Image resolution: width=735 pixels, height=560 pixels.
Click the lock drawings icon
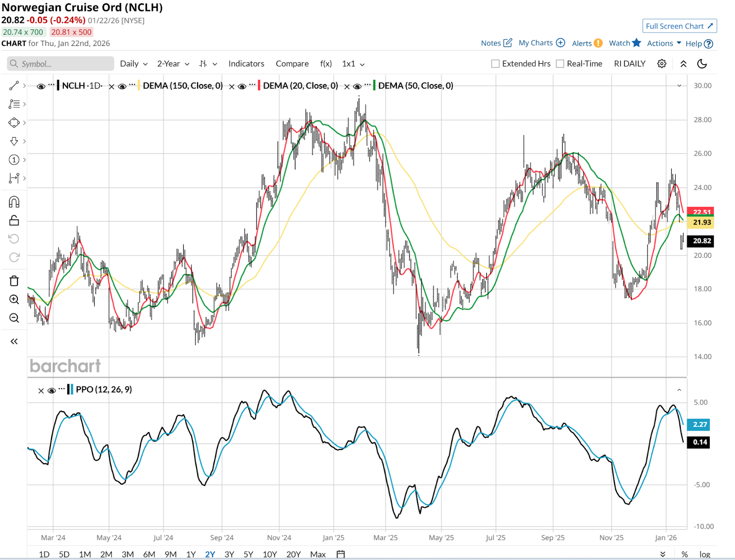click(14, 221)
